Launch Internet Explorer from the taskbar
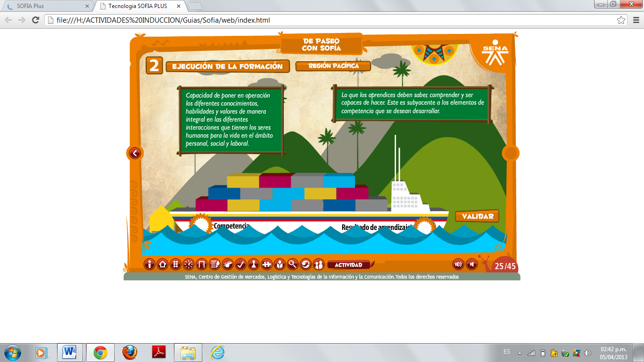Screen dimensions: 644x362 [217, 352]
